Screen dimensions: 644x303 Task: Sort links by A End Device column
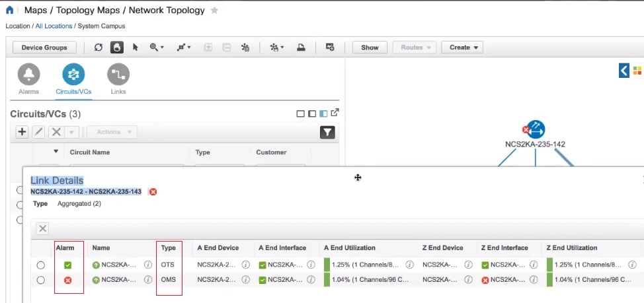click(x=218, y=248)
